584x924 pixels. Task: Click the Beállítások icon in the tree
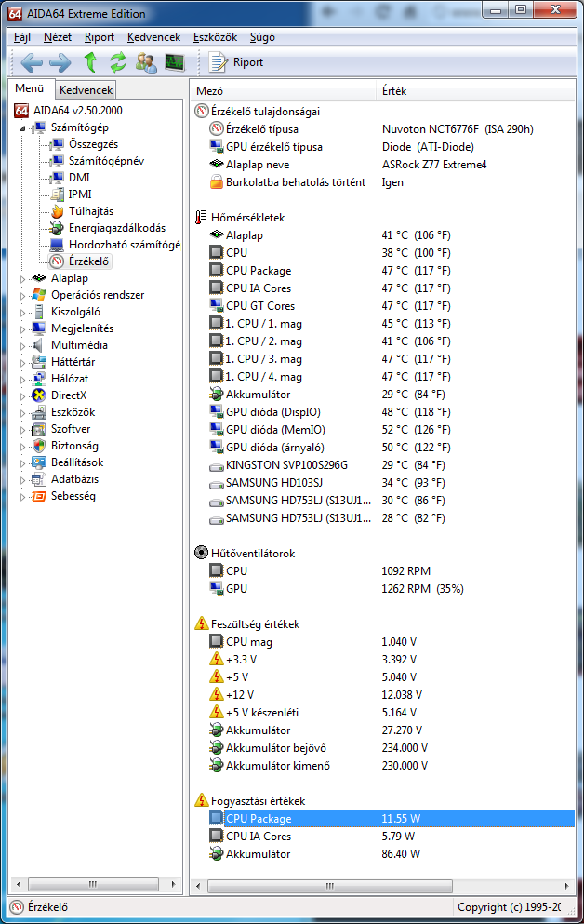pos(39,462)
